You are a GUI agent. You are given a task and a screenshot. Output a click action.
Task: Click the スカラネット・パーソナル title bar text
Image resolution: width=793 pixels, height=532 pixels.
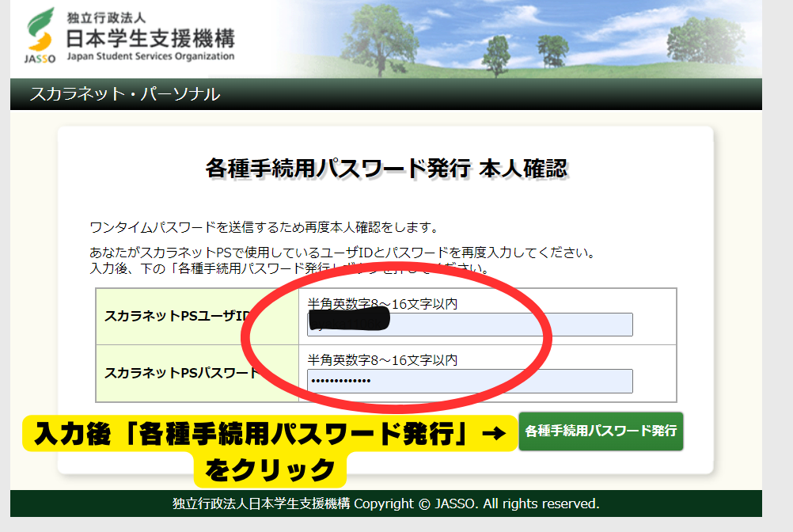(x=125, y=94)
